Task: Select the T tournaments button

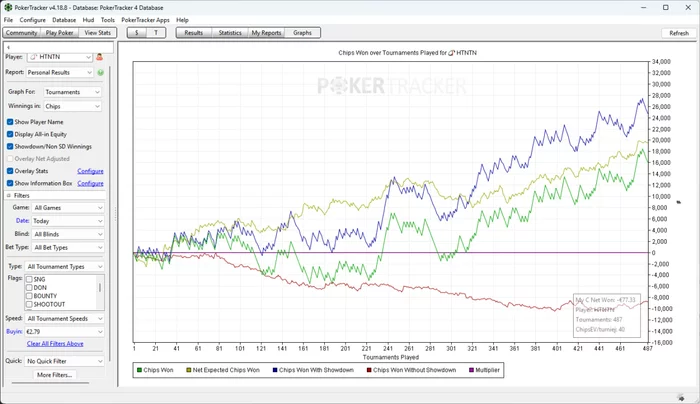Action: click(156, 33)
